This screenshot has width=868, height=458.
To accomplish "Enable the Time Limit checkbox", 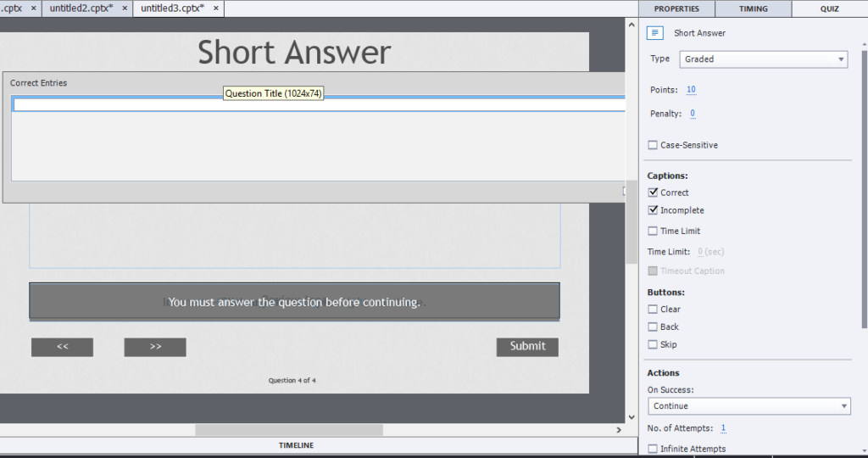I will point(653,231).
